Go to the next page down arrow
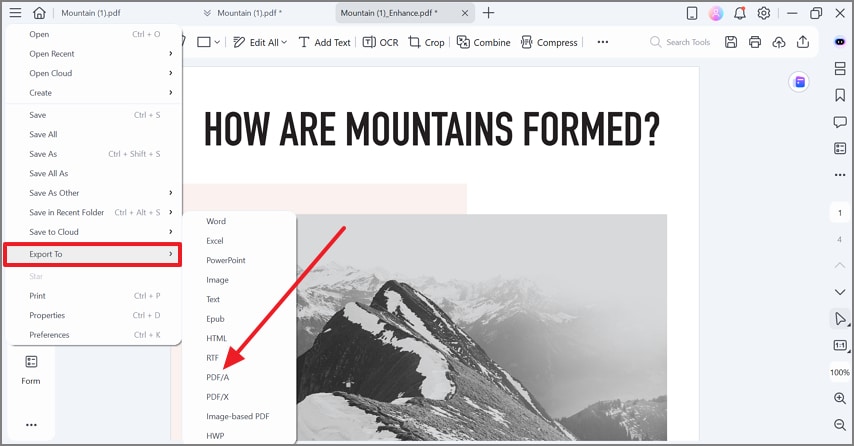 (x=840, y=292)
